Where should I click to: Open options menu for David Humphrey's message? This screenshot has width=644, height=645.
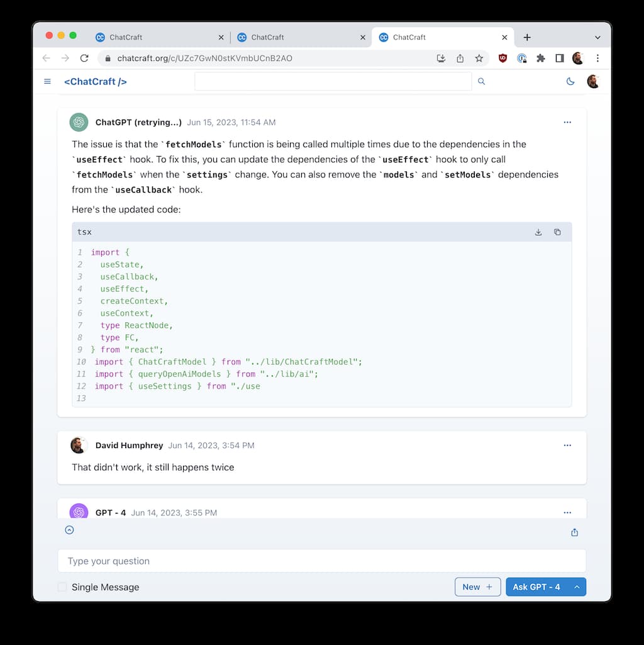tap(567, 445)
